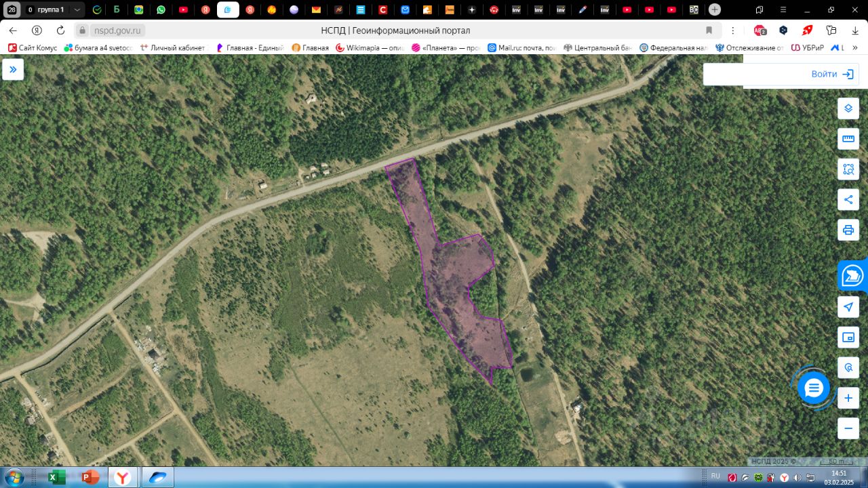
Task: Open PowerPoint from the taskbar
Action: coord(90,477)
